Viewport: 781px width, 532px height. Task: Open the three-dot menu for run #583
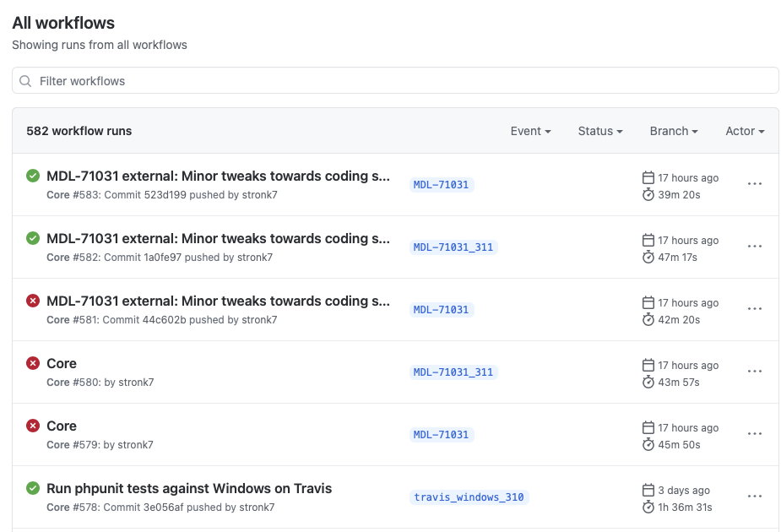755,184
